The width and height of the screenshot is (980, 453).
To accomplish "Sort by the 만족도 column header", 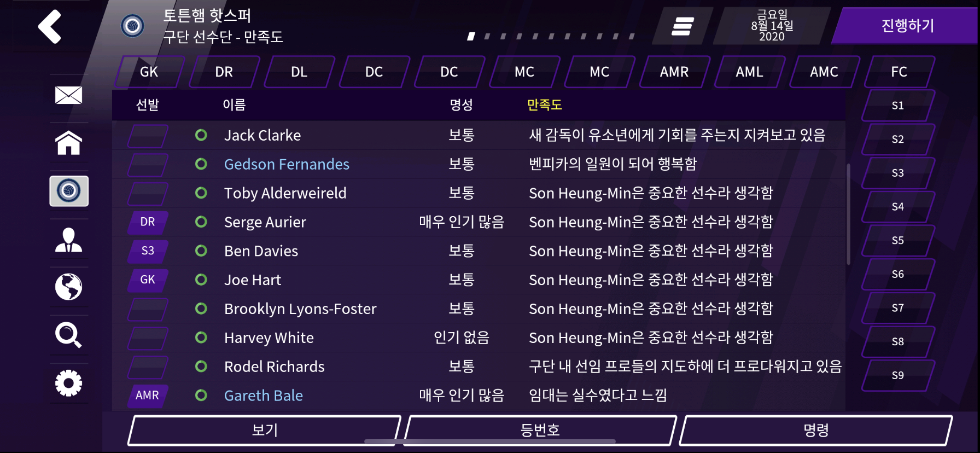I will tap(545, 104).
